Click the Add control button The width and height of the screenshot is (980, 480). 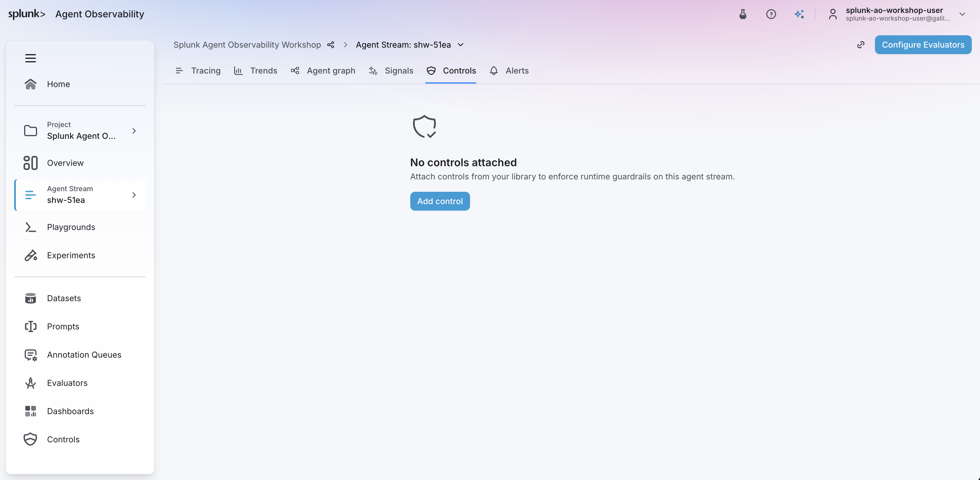[x=440, y=201]
